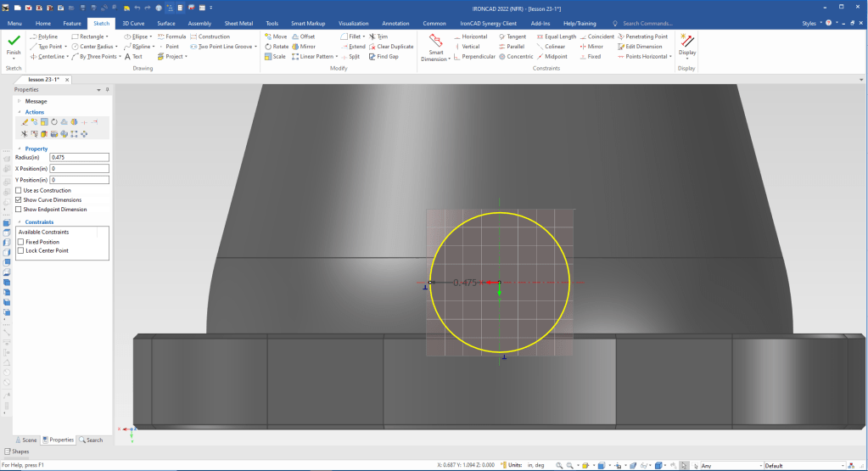Click the Text drawing tool

(x=133, y=57)
